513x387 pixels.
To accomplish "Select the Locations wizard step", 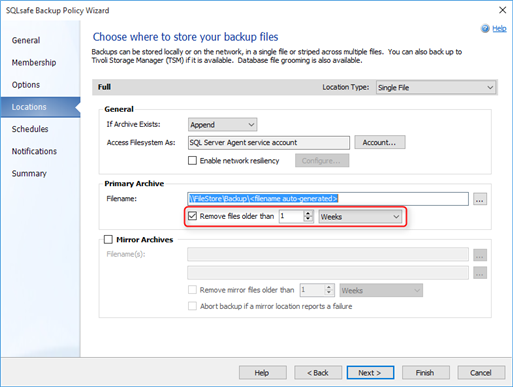I will tap(40, 107).
